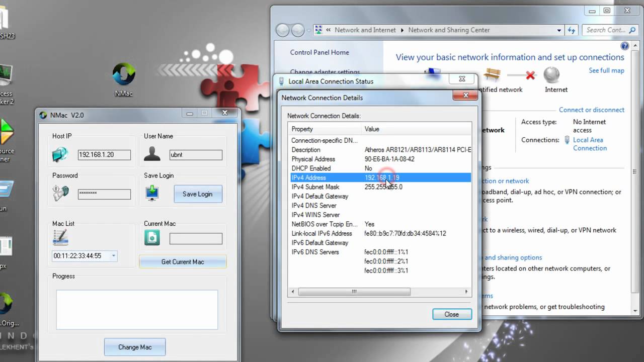
Task: Select the DHCP Enabled row
Action: [380, 168]
